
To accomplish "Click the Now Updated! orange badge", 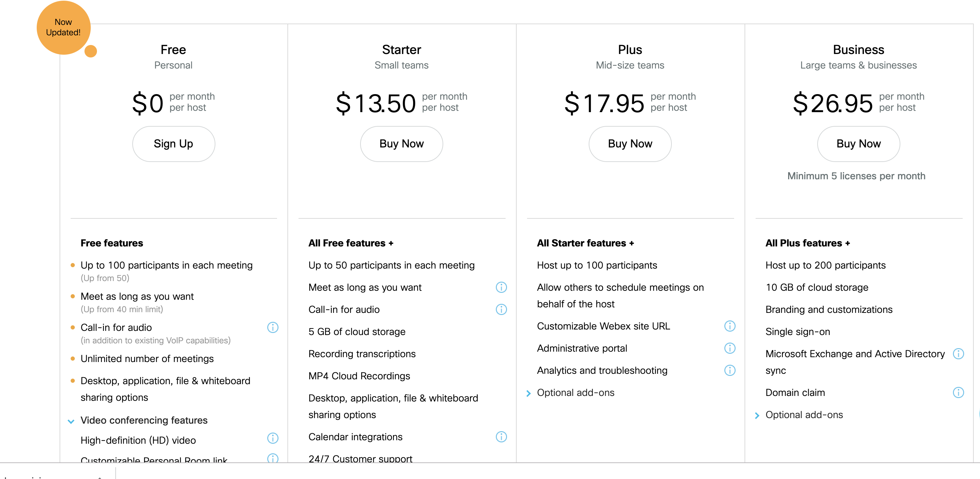I will tap(63, 27).
